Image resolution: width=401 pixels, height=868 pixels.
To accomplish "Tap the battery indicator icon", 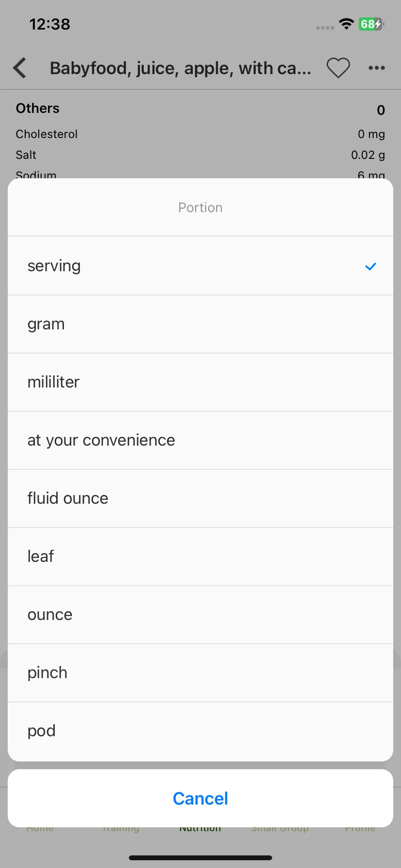I will [371, 24].
